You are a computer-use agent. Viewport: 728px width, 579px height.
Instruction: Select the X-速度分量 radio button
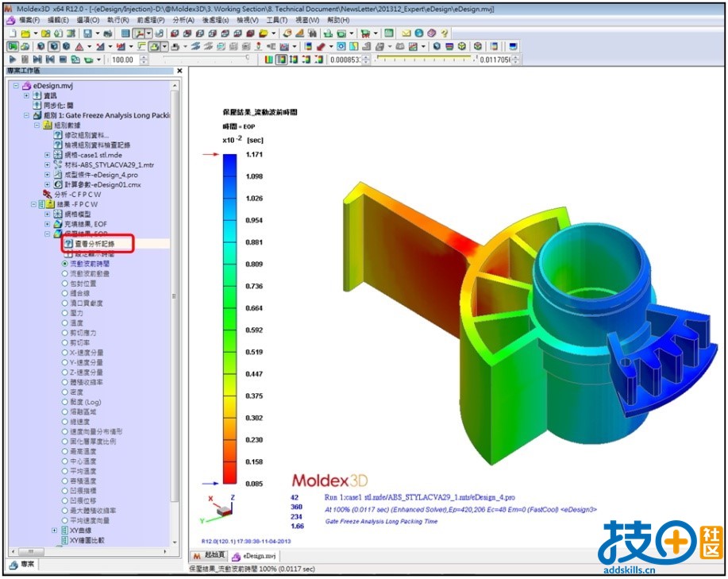pyautogui.click(x=65, y=353)
